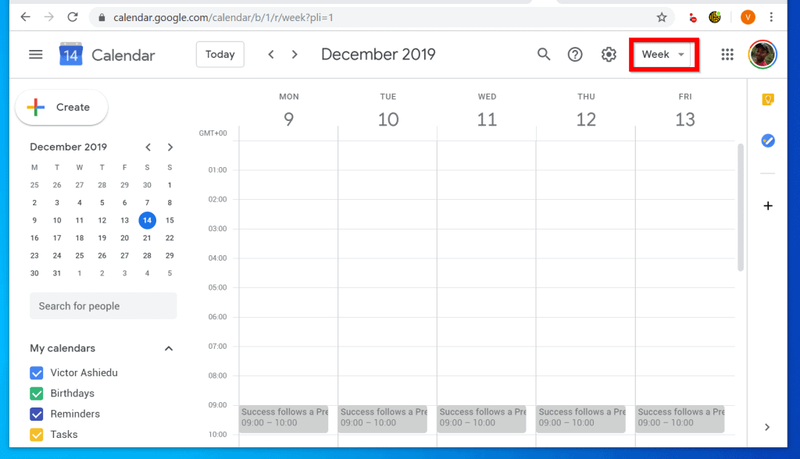Go to previous week arrow
Screen dimensions: 800x459
(x=271, y=54)
